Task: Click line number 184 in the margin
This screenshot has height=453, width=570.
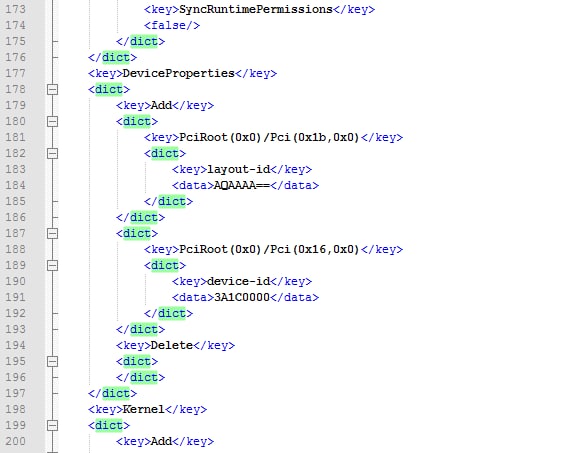Action: click(15, 185)
